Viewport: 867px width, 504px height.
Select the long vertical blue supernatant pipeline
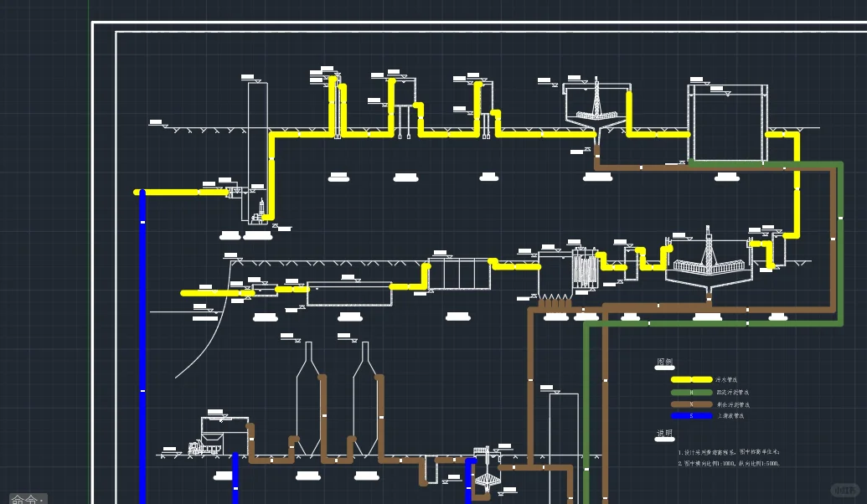coord(142,347)
